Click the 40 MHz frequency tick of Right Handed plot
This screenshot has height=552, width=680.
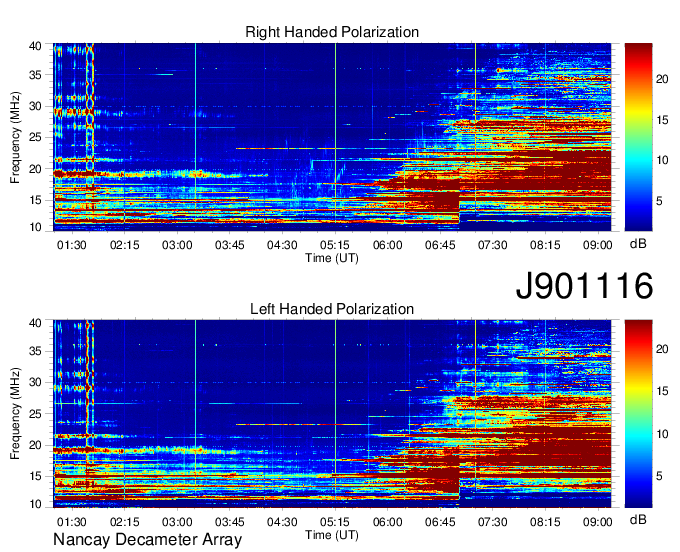35,46
